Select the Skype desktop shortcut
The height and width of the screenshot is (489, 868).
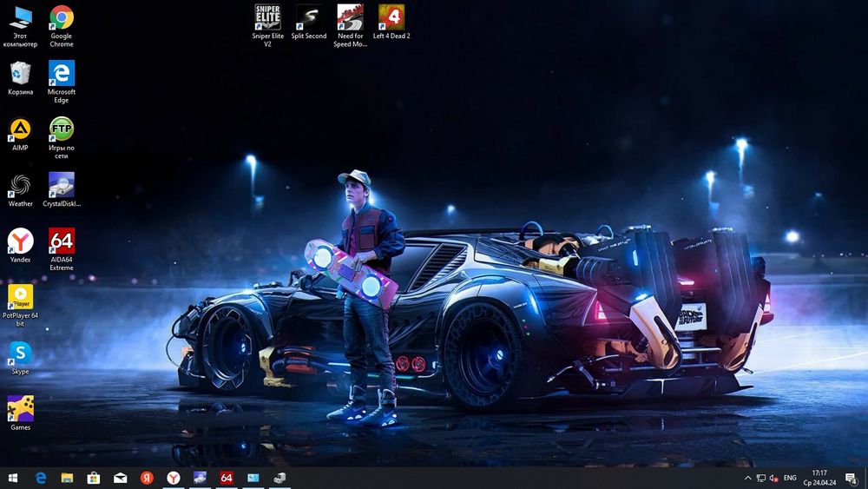[21, 358]
